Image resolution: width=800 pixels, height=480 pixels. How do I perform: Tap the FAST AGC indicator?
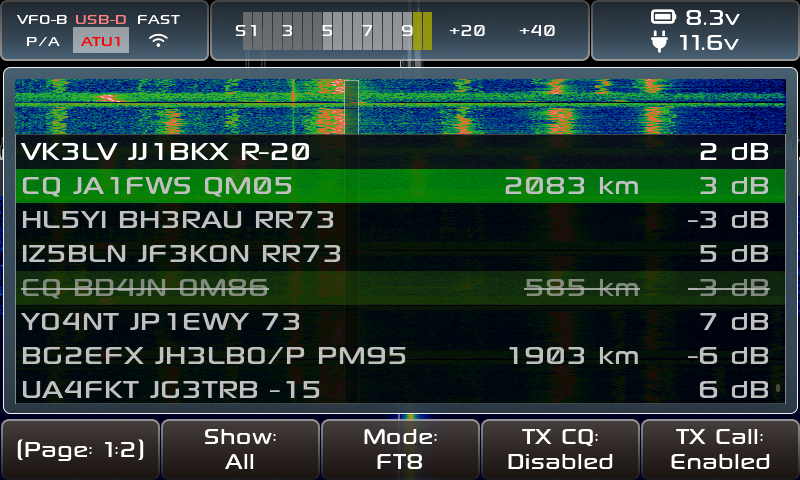pyautogui.click(x=158, y=19)
